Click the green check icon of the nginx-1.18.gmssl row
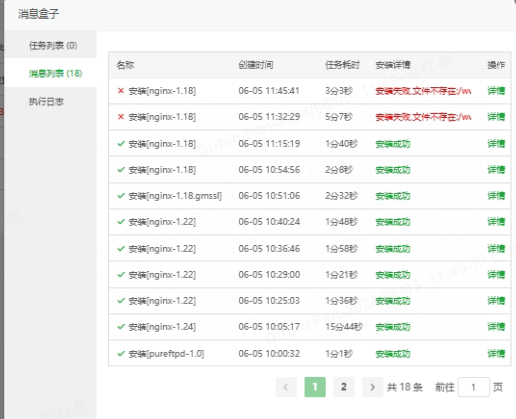The height and width of the screenshot is (419, 516). 121,195
